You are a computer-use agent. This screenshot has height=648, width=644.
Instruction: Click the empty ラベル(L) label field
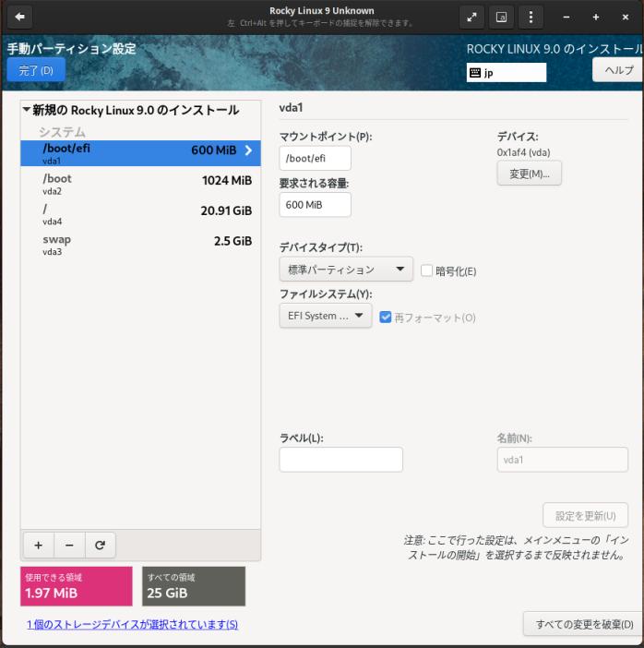[x=340, y=460]
